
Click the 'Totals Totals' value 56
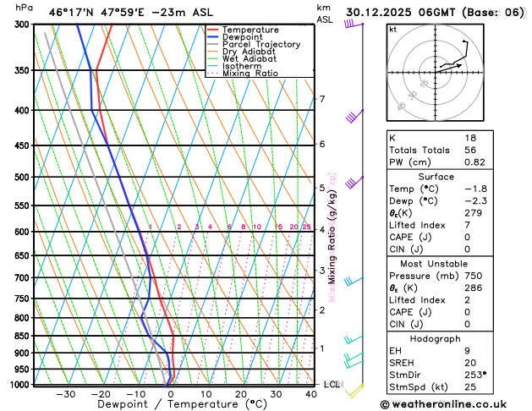click(470, 151)
